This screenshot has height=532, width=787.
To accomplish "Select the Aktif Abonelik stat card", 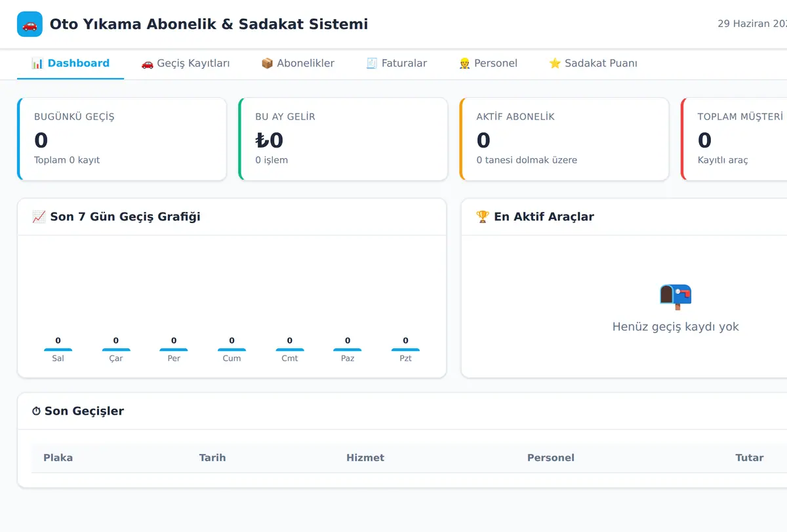I will point(564,139).
